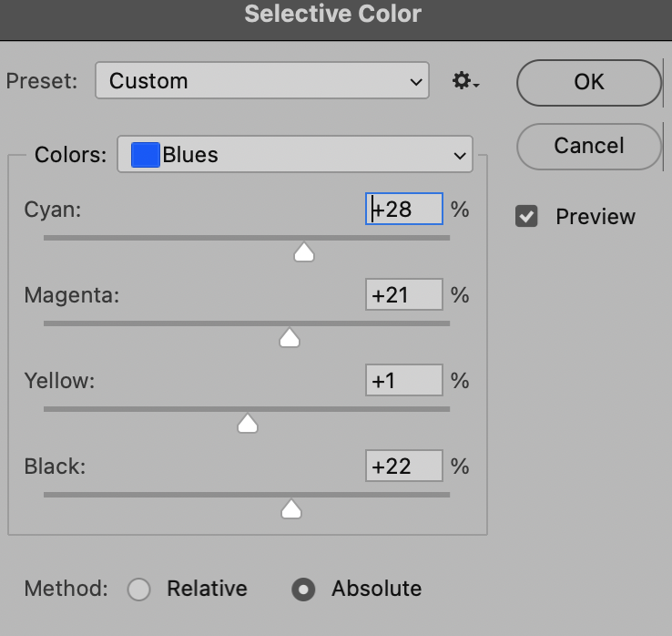Open the Preset dropdown showing Custom

point(262,80)
